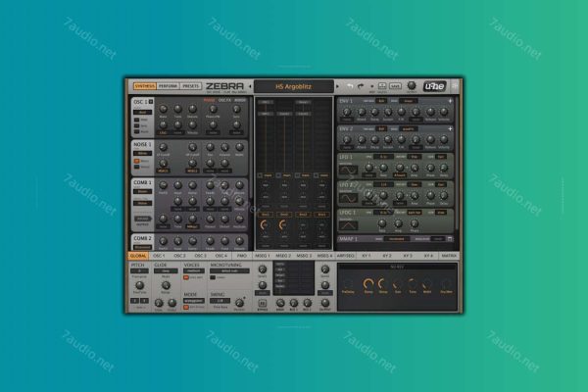Select the SYNTHESIS tab

pyautogui.click(x=144, y=86)
